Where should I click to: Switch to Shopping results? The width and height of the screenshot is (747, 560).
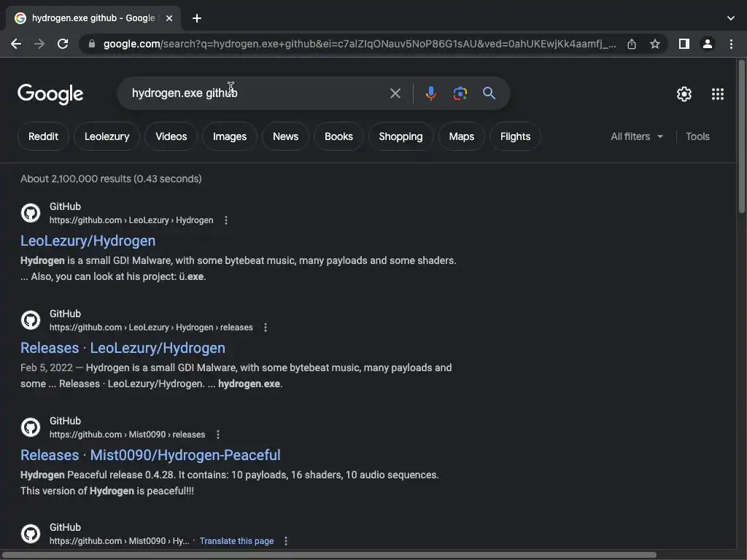400,136
